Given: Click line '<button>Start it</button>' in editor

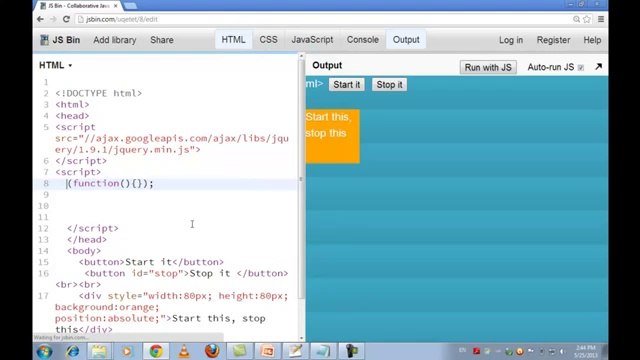Looking at the screenshot, I should tap(151, 262).
